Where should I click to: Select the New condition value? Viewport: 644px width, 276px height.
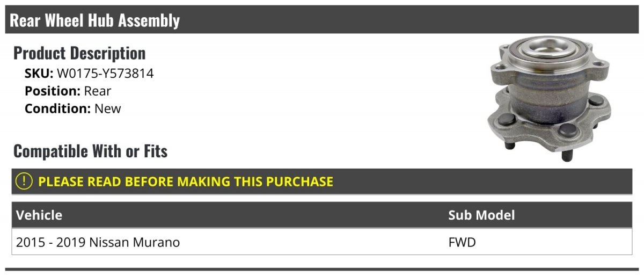tap(108, 108)
